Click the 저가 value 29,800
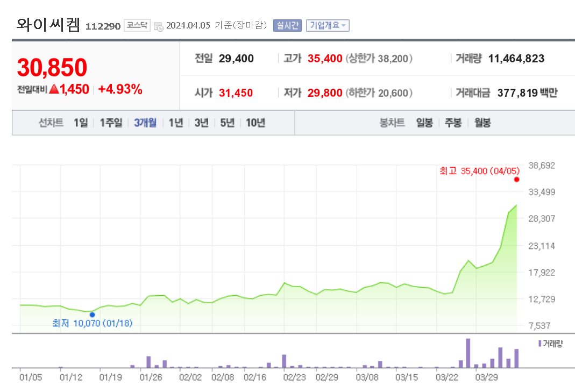575x392 pixels. click(x=325, y=93)
